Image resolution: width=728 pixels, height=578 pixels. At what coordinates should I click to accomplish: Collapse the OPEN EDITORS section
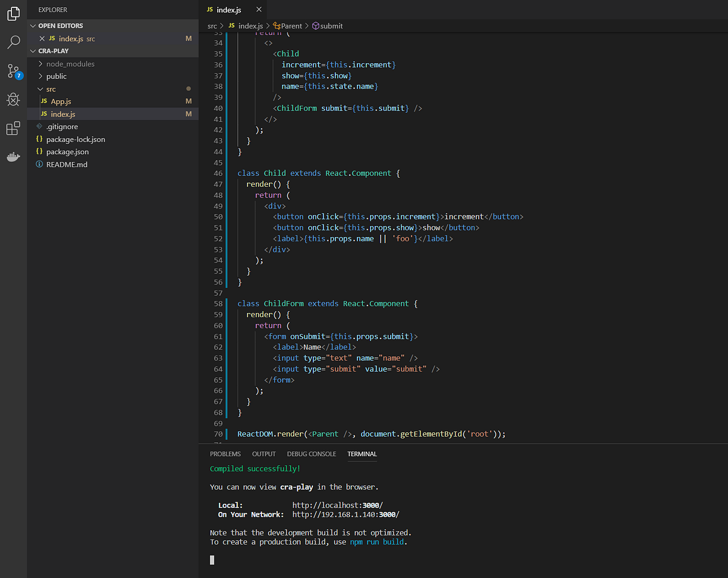click(x=60, y=26)
